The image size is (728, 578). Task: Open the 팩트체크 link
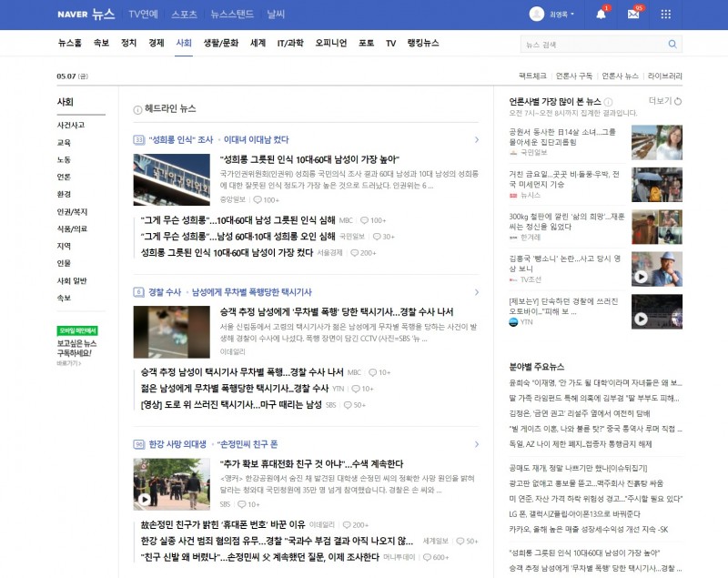[x=532, y=76]
